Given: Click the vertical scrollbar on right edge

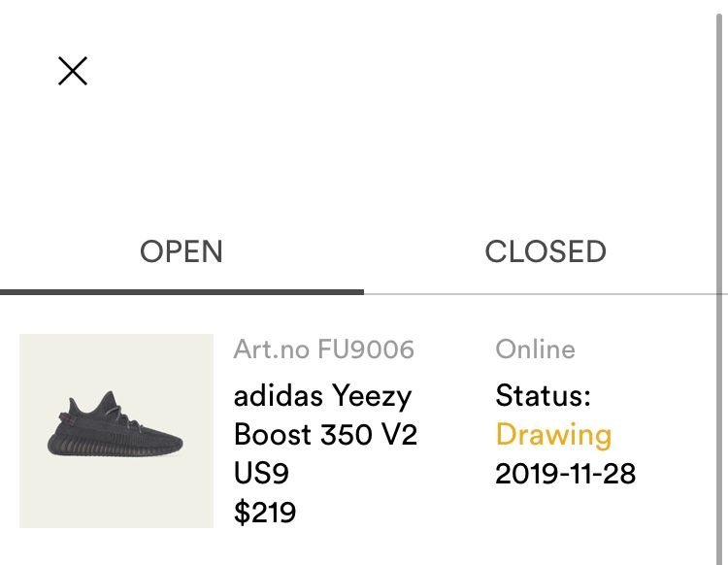Looking at the screenshot, I should [719, 287].
